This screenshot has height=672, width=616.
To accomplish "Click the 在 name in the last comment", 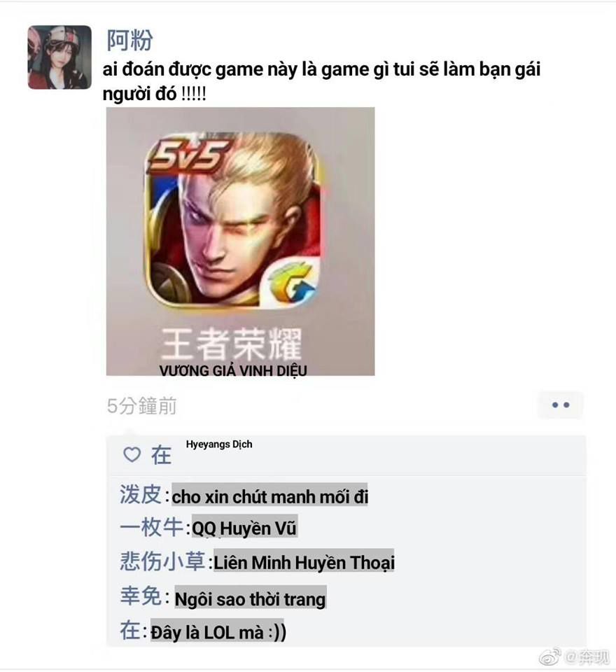I will point(129,631).
